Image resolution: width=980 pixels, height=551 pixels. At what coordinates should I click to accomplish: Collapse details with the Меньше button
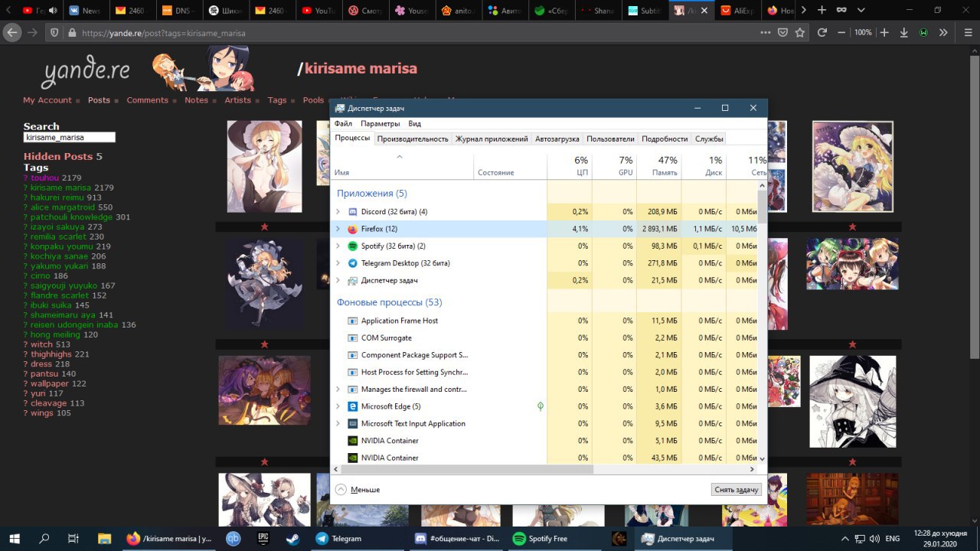tap(358, 490)
